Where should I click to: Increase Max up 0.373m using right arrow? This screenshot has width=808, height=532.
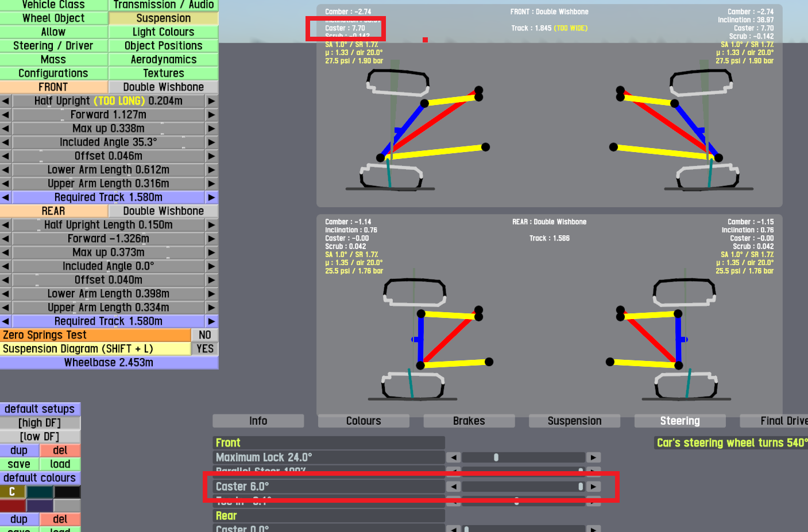pos(212,253)
